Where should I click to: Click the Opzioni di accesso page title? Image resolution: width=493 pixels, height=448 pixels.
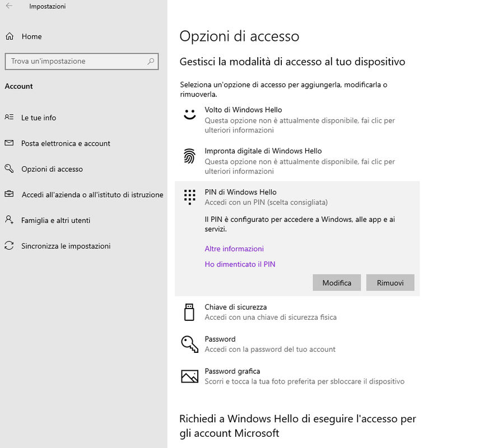click(239, 36)
